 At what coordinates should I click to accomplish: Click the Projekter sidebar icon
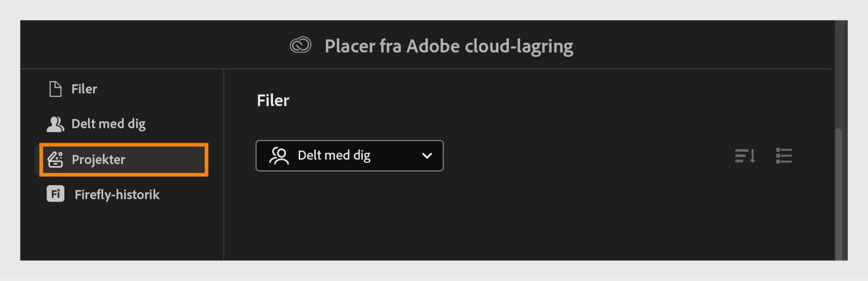click(x=55, y=159)
